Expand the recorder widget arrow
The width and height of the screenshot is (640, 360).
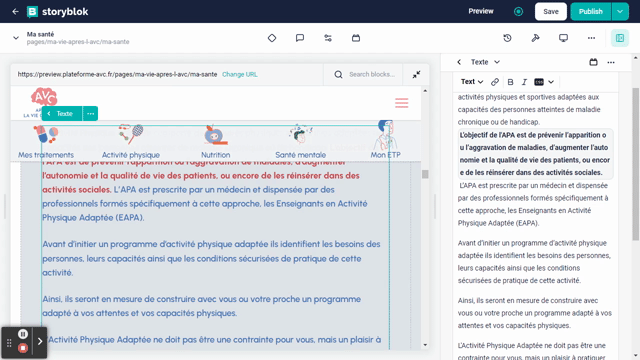40,341
